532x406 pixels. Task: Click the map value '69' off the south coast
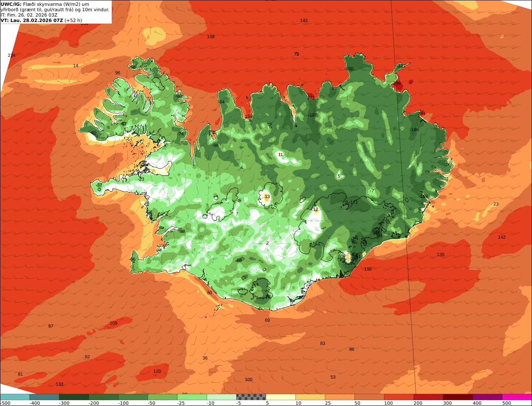[x=267, y=320]
